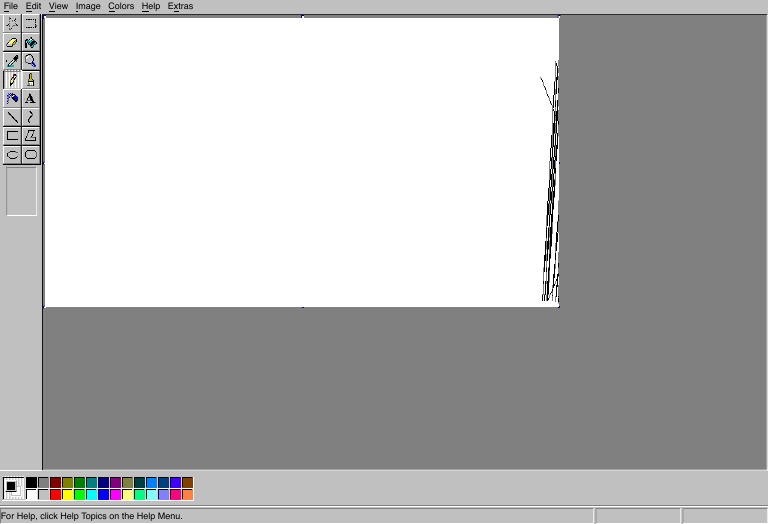Choose the Rectangle shape tool
Screen dimensions: 768x524
(x=12, y=136)
